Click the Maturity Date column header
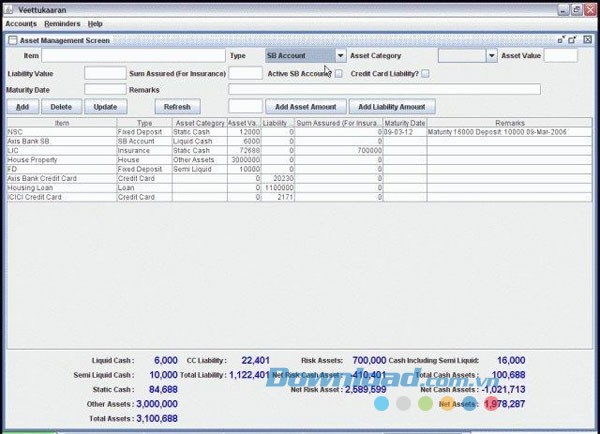This screenshot has width=600, height=434. click(x=404, y=123)
